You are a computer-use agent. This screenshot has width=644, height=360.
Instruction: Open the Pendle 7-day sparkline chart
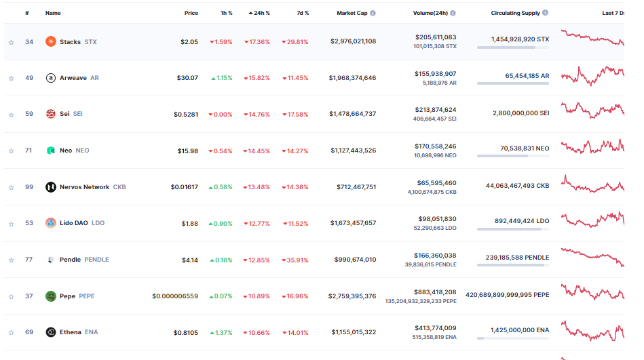(x=592, y=257)
